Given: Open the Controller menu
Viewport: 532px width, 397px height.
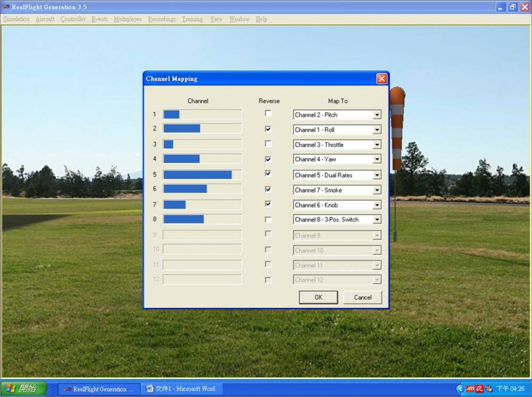Looking at the screenshot, I should coord(73,19).
